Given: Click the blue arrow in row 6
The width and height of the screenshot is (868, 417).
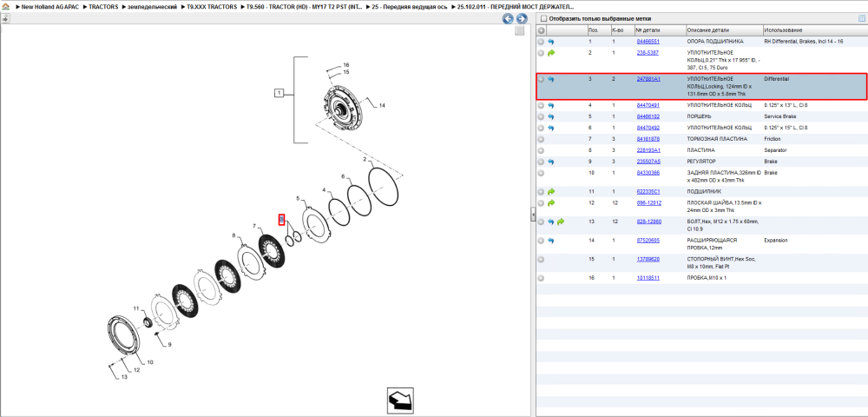Looking at the screenshot, I should pyautogui.click(x=551, y=128).
